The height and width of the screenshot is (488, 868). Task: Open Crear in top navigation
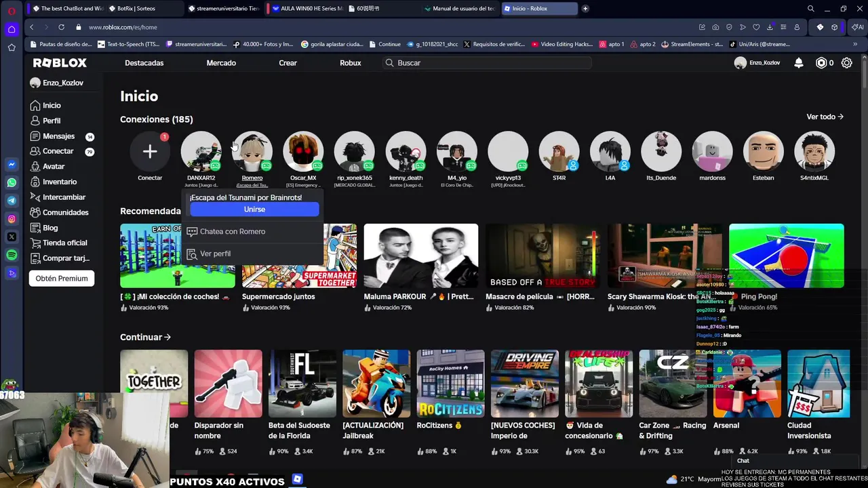[288, 62]
